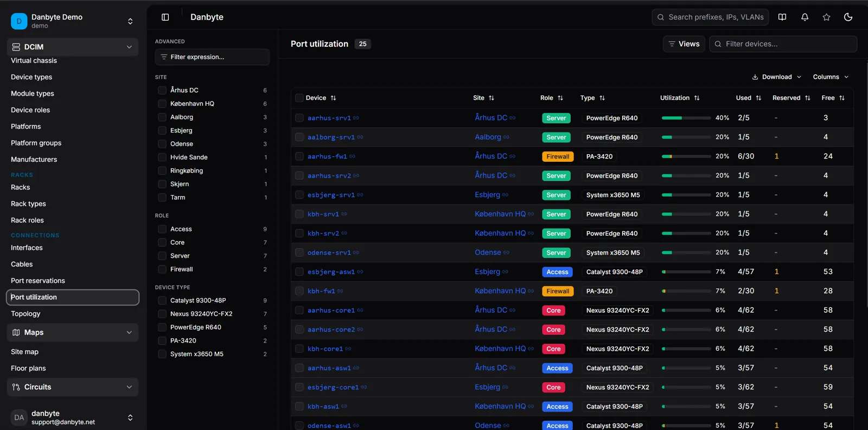Open the notifications bell

[x=805, y=17]
